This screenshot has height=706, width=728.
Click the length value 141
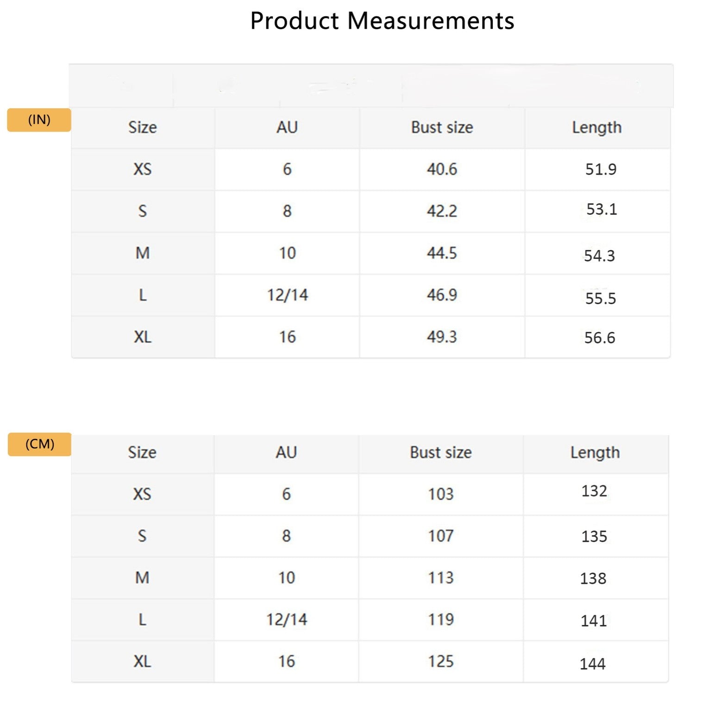(x=593, y=621)
